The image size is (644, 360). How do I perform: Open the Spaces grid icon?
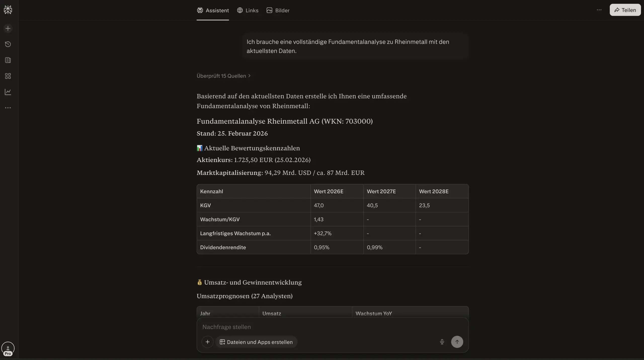point(8,76)
